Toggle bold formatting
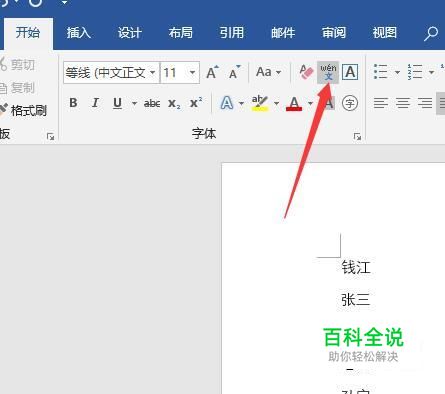The height and width of the screenshot is (394, 445). point(73,103)
